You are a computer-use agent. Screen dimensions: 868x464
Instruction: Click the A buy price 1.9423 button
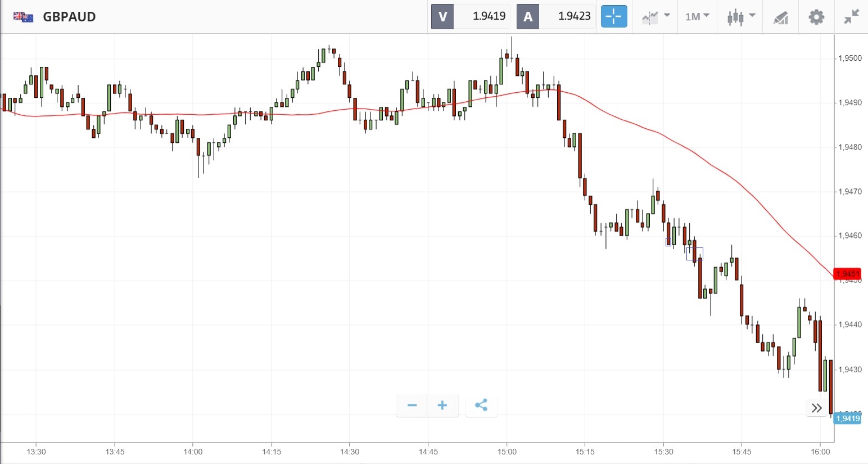(556, 17)
